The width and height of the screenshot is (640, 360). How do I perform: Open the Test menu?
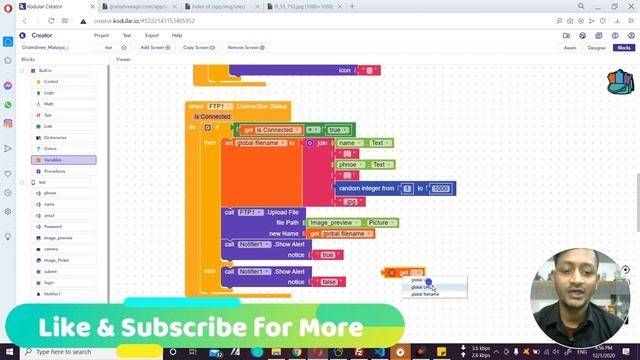coord(127,36)
